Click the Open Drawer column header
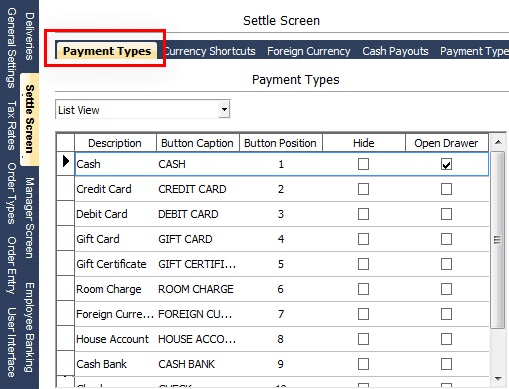This screenshot has height=389, width=509. pos(447,143)
